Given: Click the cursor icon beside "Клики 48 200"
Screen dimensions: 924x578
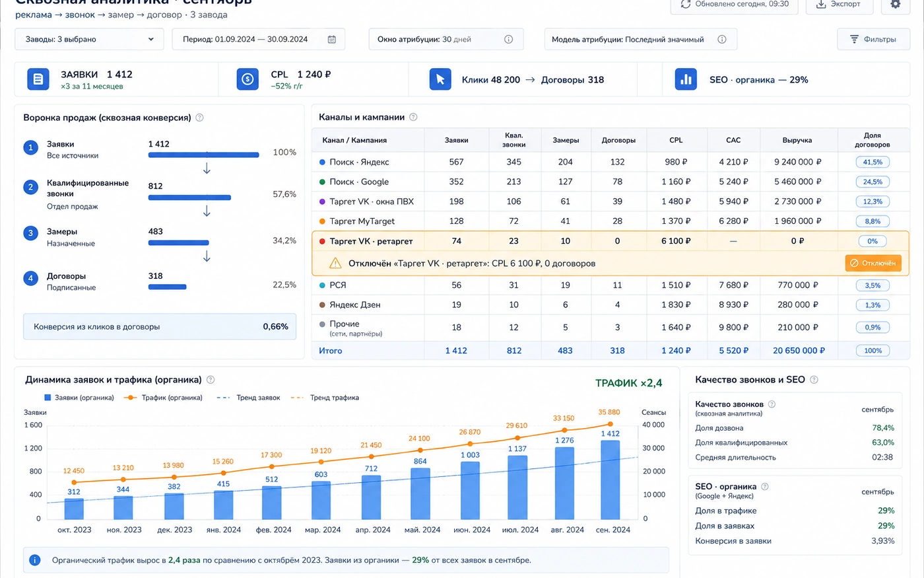Looking at the screenshot, I should tap(440, 79).
